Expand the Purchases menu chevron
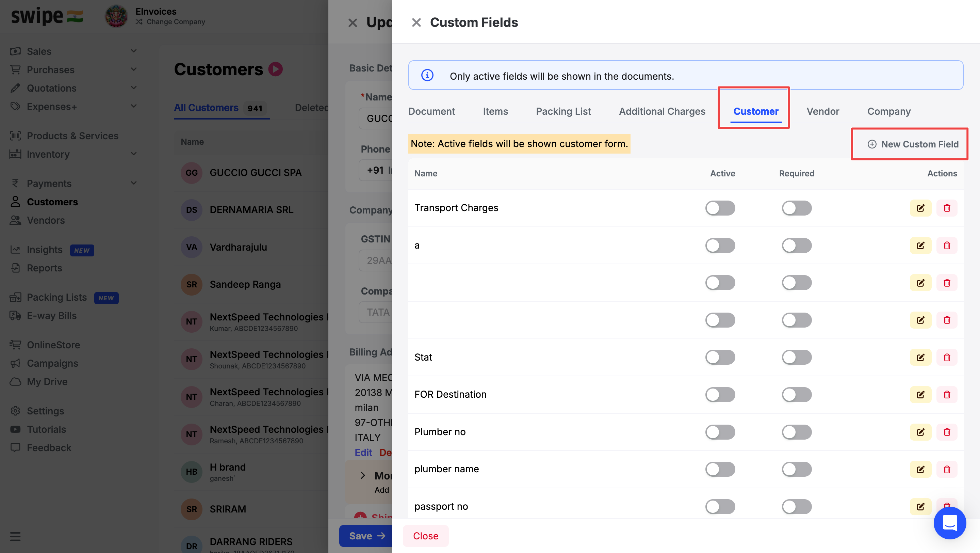Viewport: 980px width, 553px height. coord(133,69)
